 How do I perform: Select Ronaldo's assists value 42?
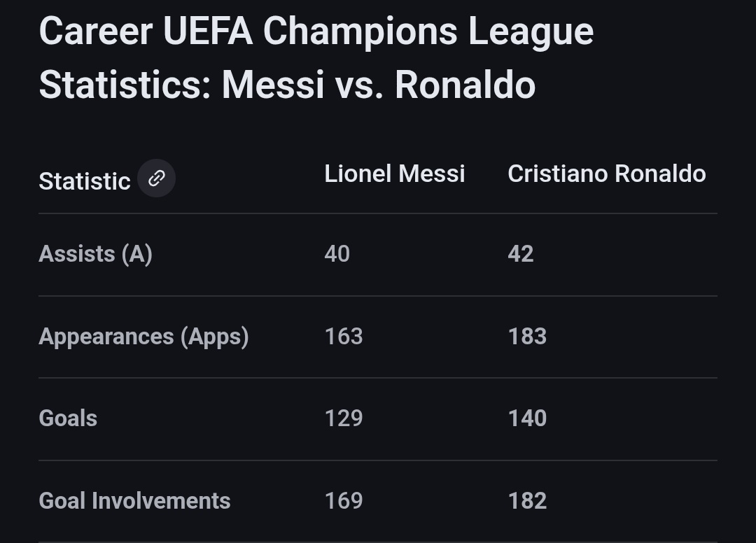pos(520,254)
